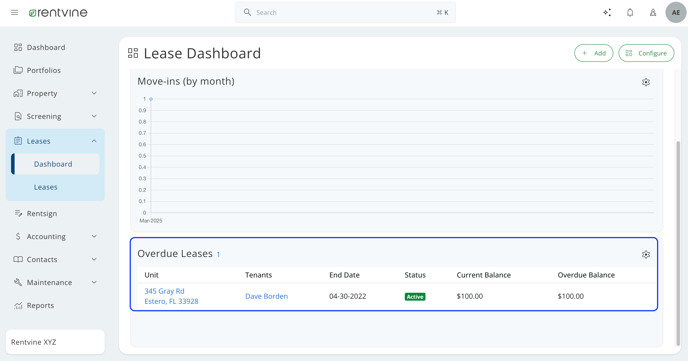The width and height of the screenshot is (688, 361).
Task: Open Overdue Leases widget settings gear
Action: [x=646, y=254]
